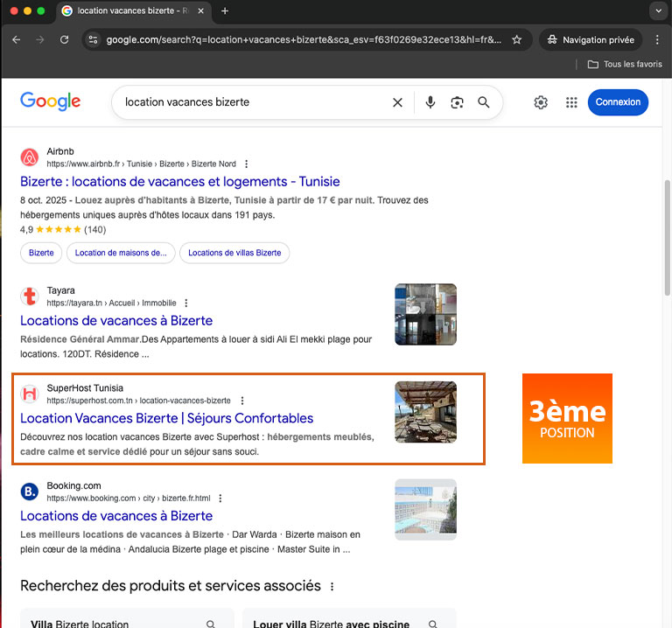The height and width of the screenshot is (628, 672).
Task: Reload the current page
Action: click(64, 40)
